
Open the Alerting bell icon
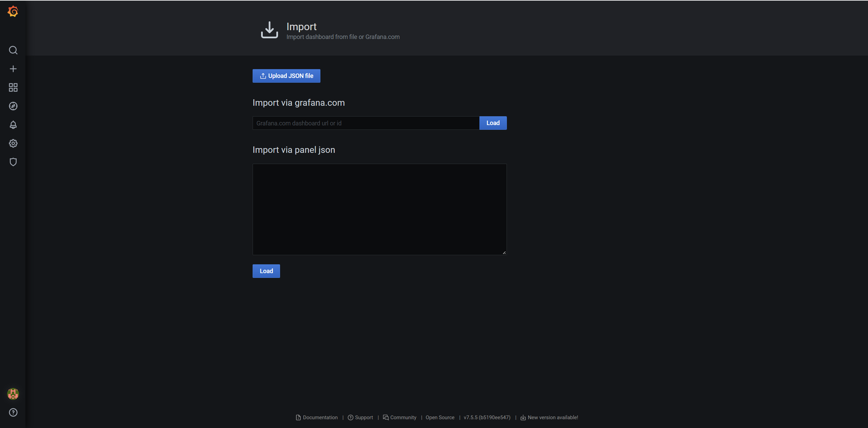tap(13, 125)
